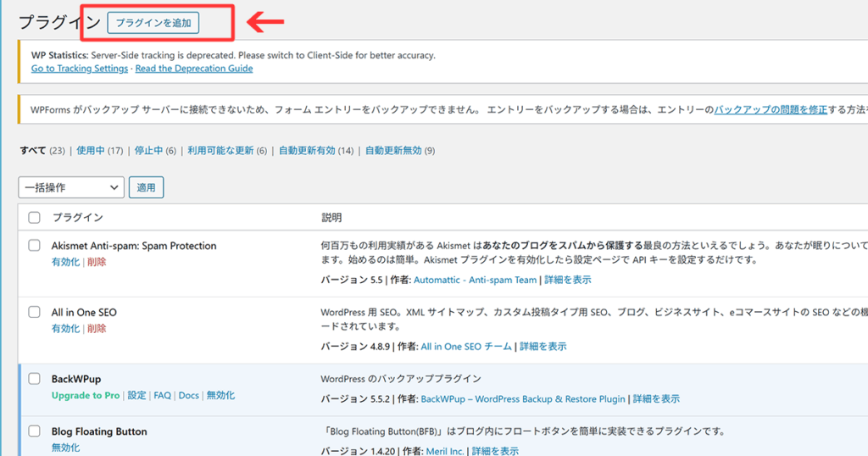Open the Go to Tracking Settings link

tap(80, 69)
